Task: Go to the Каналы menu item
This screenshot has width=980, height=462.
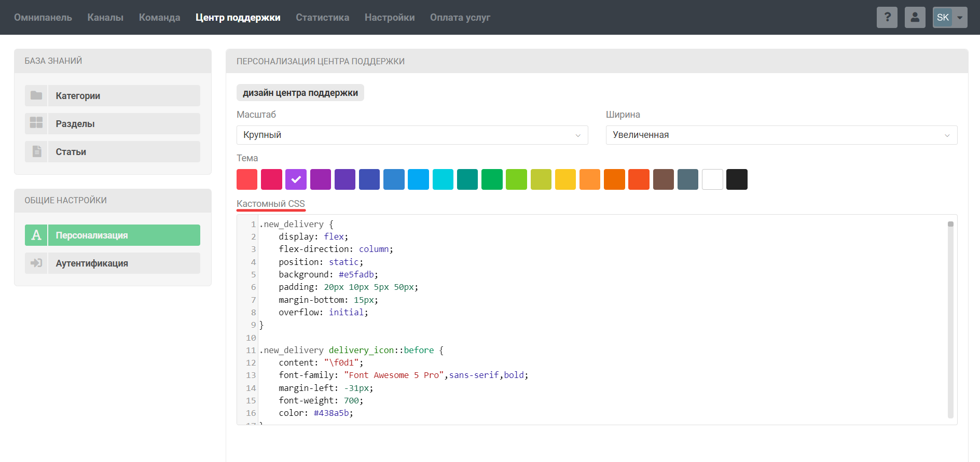Action: (105, 17)
